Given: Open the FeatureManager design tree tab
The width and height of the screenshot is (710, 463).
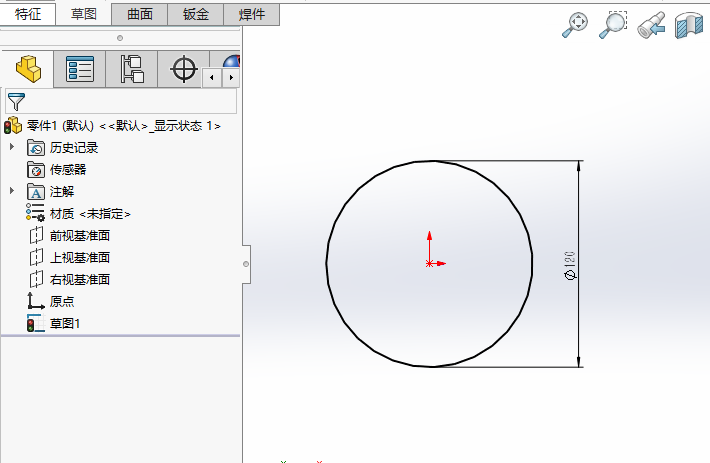Looking at the screenshot, I should (x=28, y=69).
